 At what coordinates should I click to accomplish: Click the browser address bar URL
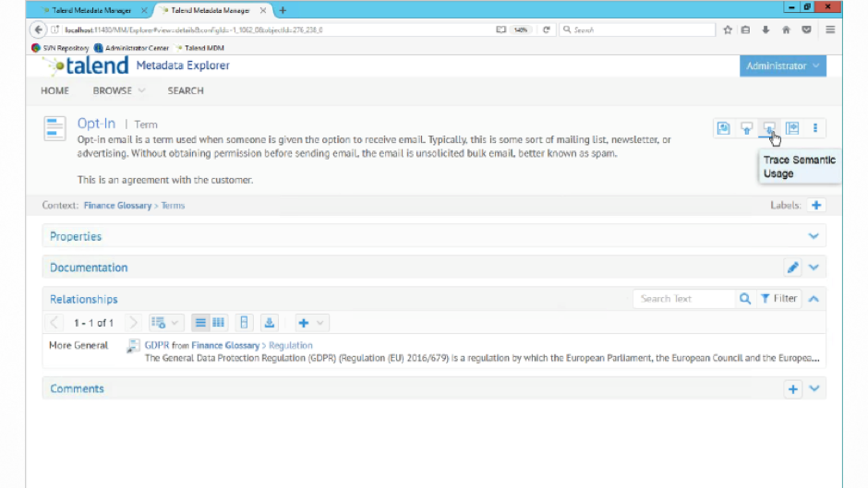[194, 30]
